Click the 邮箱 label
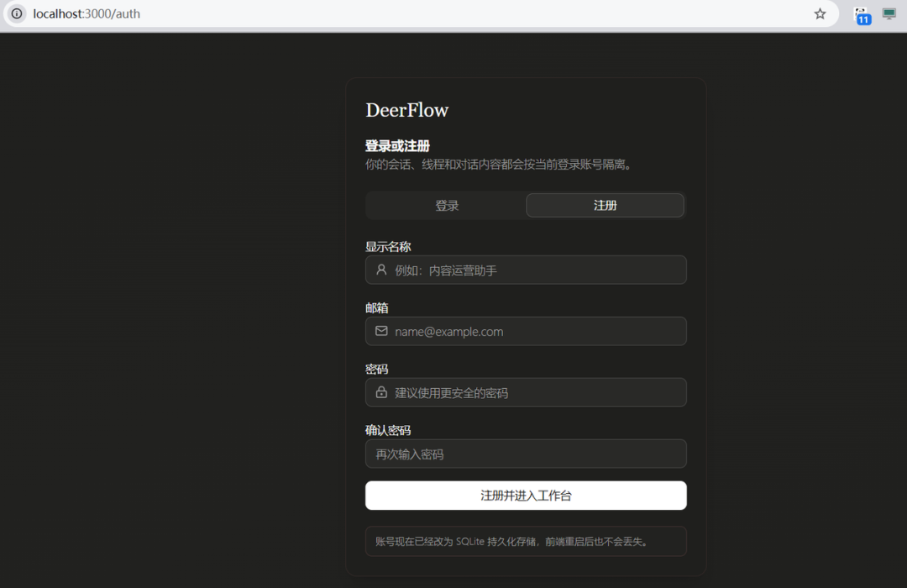Screen dimensions: 907x588 tap(376, 308)
